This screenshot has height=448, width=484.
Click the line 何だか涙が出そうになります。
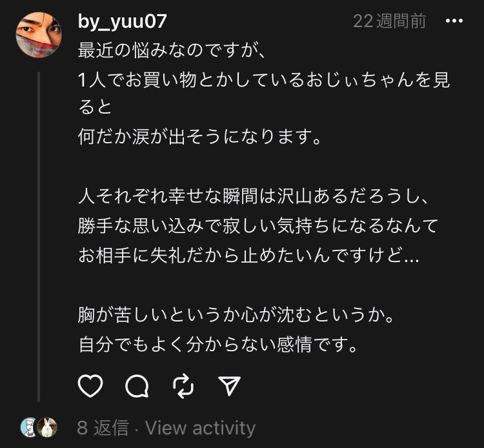199,137
